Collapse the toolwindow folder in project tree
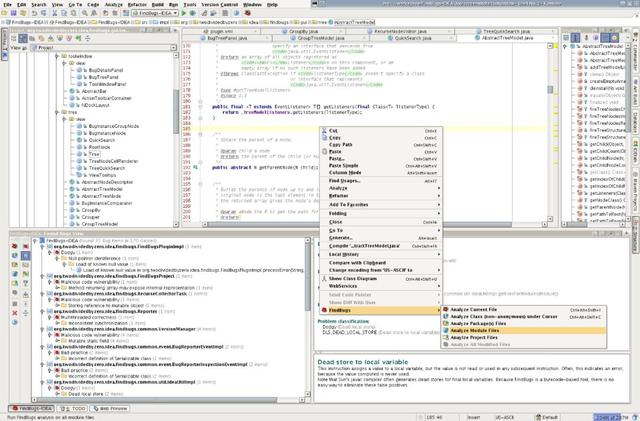The image size is (640, 421). 57,56
